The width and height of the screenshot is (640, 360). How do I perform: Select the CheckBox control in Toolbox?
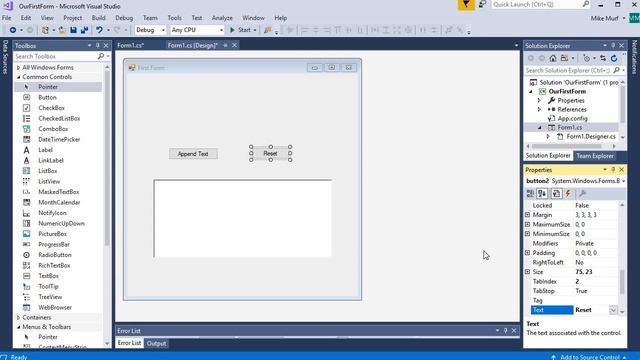point(51,108)
